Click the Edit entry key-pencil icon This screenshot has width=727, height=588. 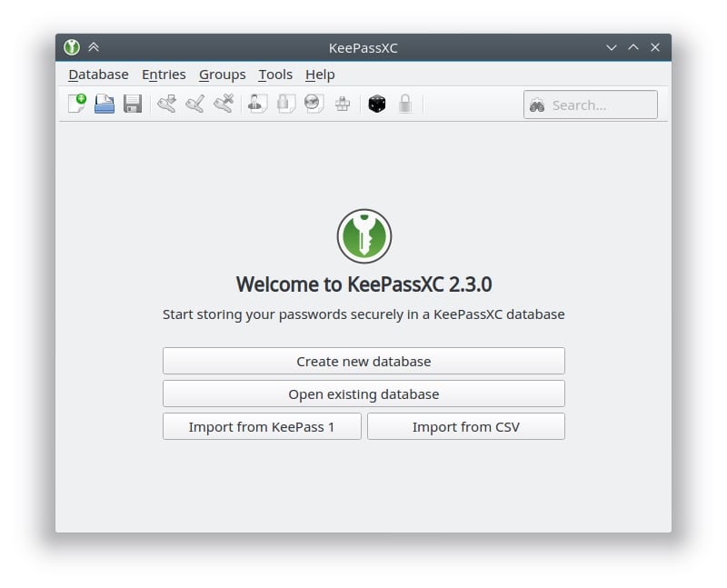tap(194, 104)
